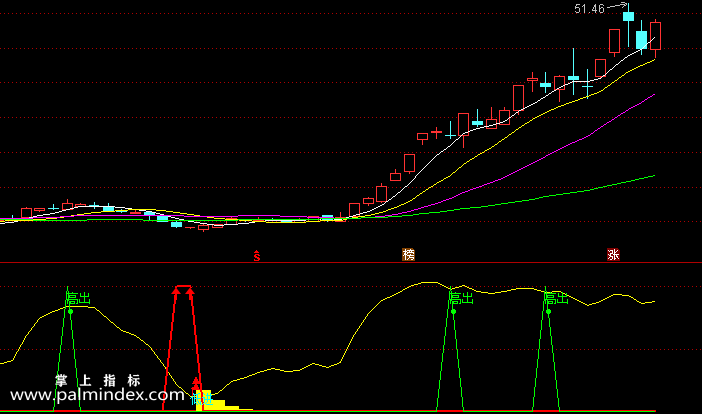Image resolution: width=702 pixels, height=414 pixels.
Task: Click the left red arrow atop red peak
Action: click(176, 291)
